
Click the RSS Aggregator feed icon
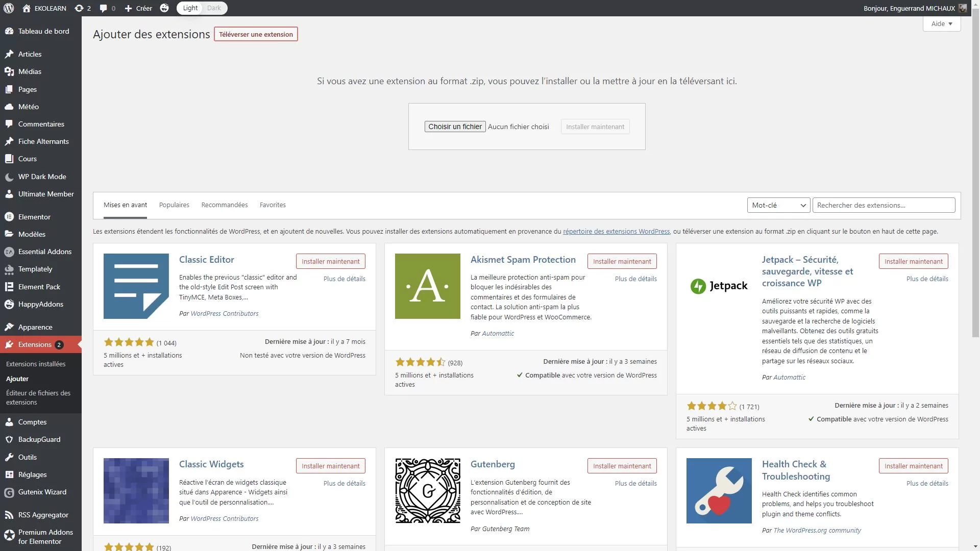(x=9, y=515)
